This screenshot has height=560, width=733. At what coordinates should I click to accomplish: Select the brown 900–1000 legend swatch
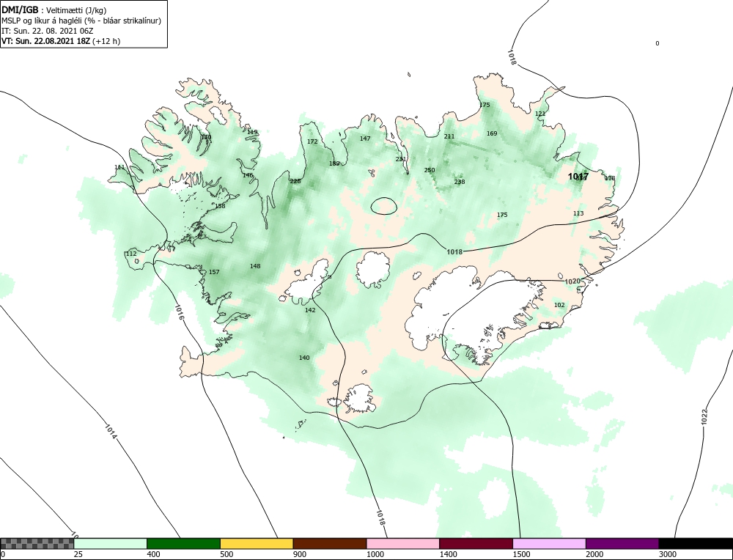tap(330, 544)
